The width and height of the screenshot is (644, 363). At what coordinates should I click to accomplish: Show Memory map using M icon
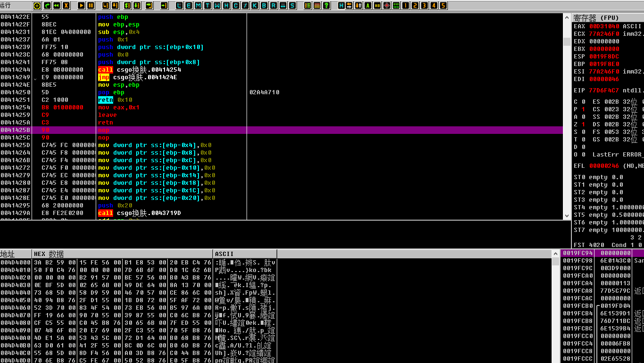pos(198,6)
